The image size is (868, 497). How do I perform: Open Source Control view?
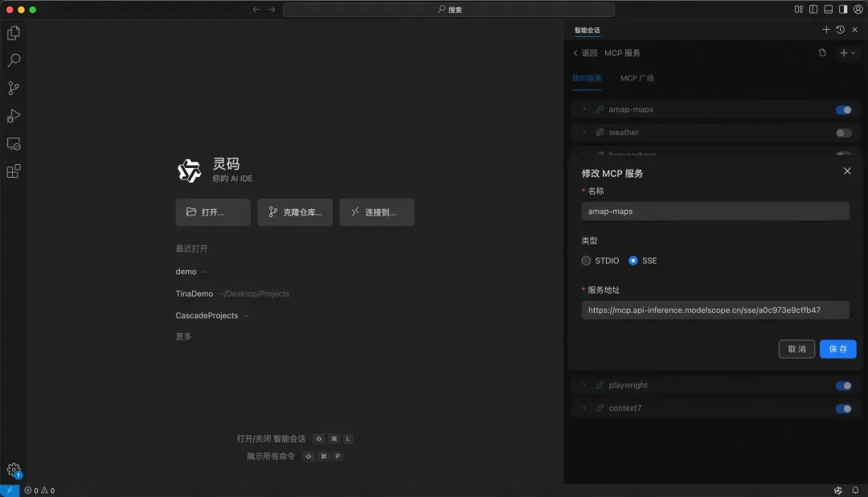tap(14, 88)
